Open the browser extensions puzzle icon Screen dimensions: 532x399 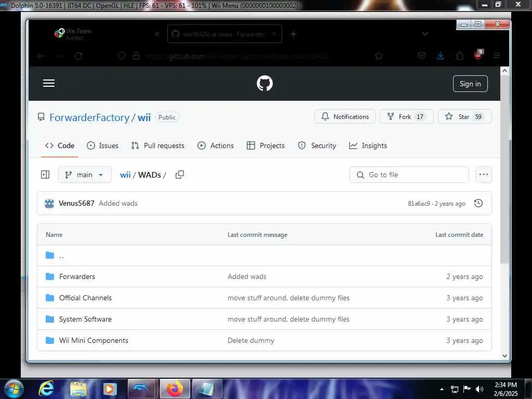(x=459, y=56)
